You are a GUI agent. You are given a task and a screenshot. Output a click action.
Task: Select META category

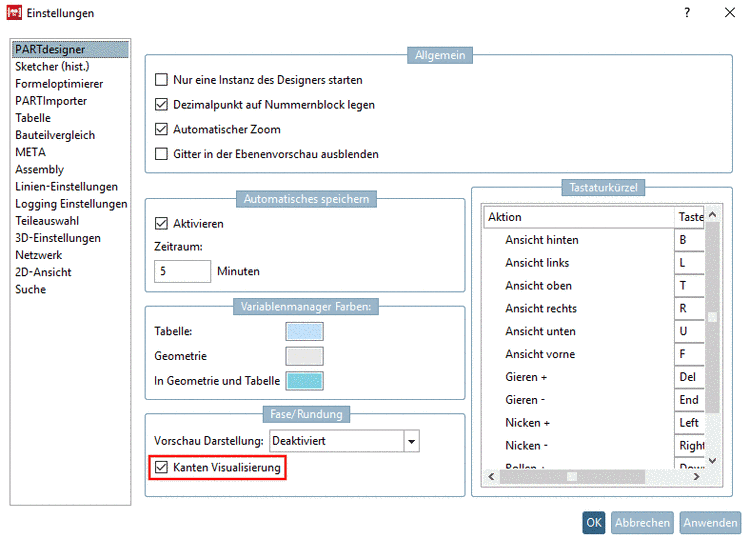point(70,152)
